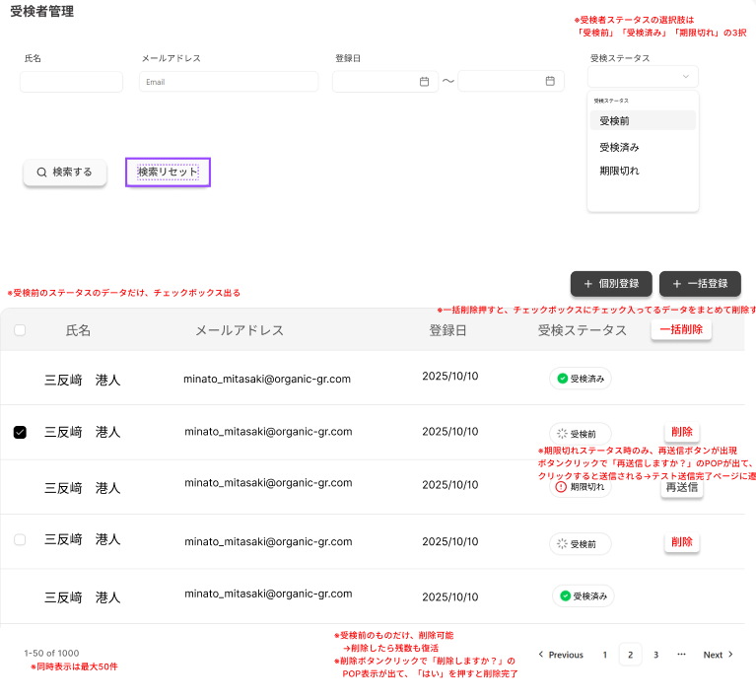
Task: Choose 期限切れ option in status list
Action: 620,172
